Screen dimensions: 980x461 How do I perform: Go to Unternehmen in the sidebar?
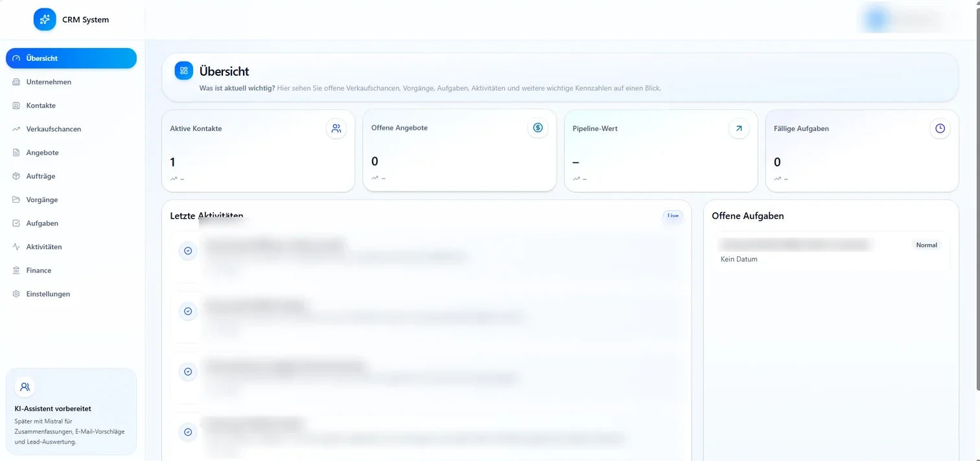(71, 82)
